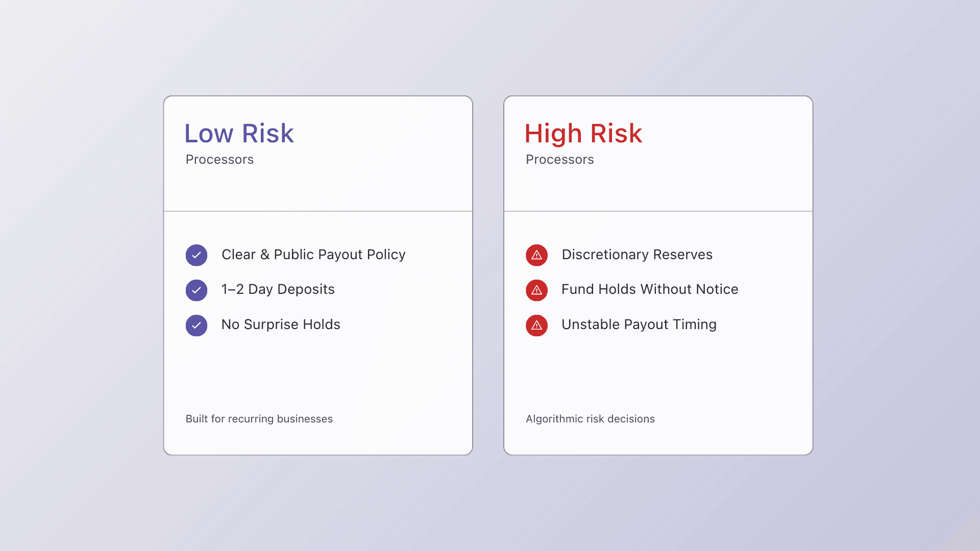Screen dimensions: 980x551
Task: Select the Algorithmic risk decisions footnote
Action: point(590,419)
